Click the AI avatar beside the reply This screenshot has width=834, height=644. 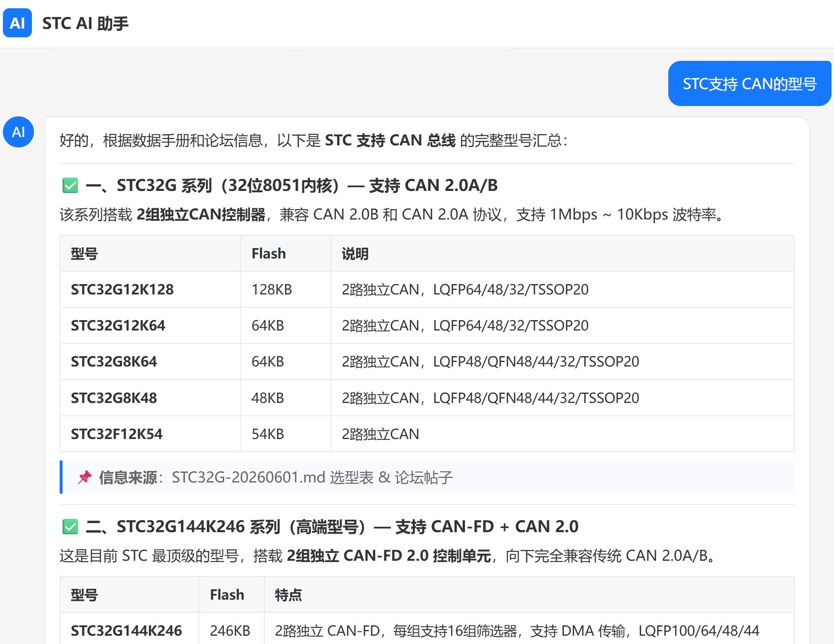[x=18, y=132]
